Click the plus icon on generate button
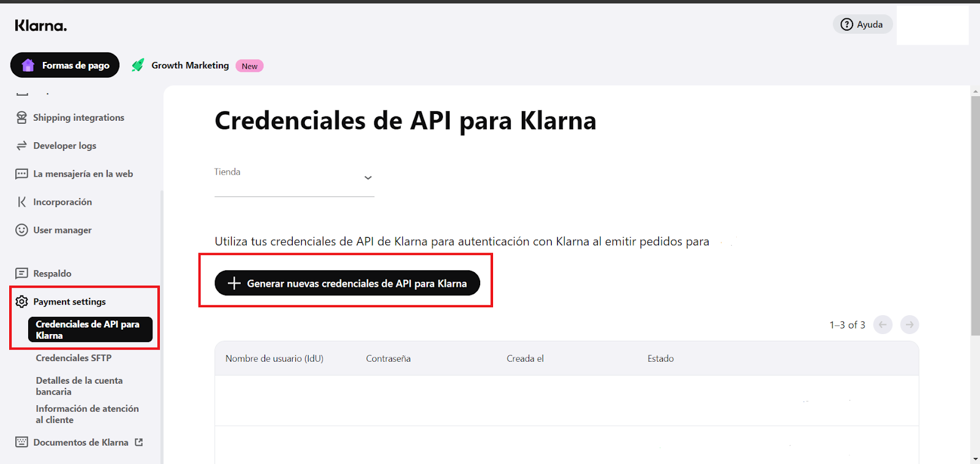 [x=234, y=283]
